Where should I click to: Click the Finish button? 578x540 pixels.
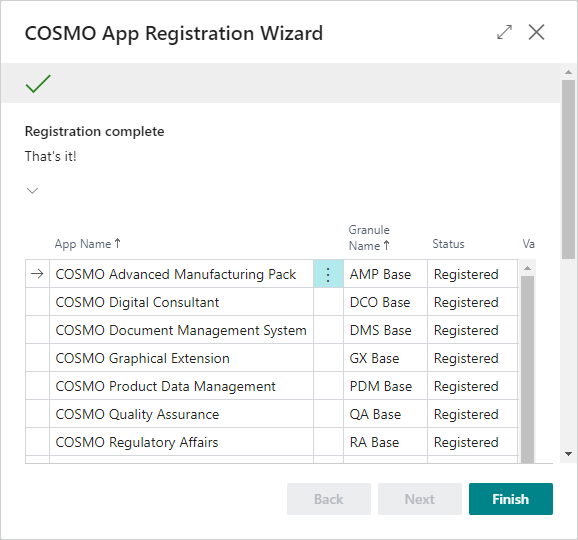tap(511, 499)
